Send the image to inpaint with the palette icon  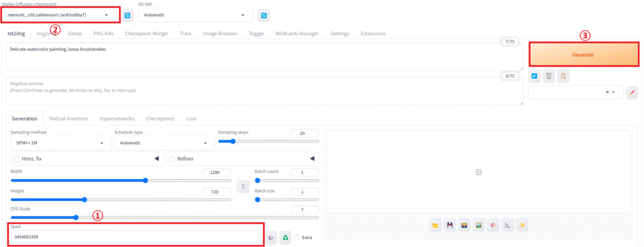(493, 225)
